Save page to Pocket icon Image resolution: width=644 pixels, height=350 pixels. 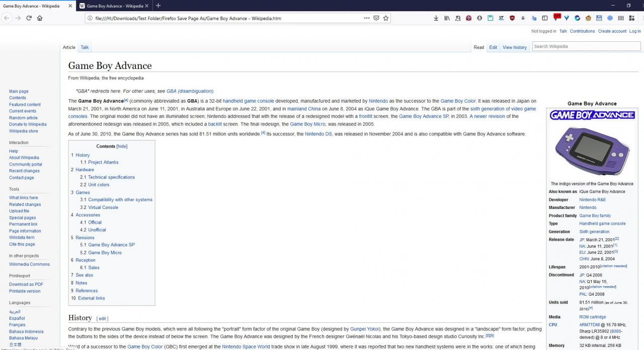[x=376, y=18]
